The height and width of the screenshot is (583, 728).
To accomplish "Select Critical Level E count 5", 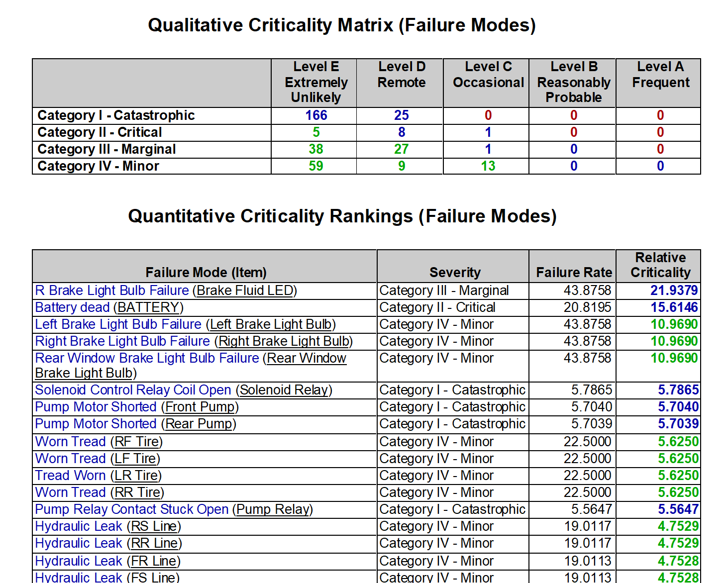I will click(316, 132).
